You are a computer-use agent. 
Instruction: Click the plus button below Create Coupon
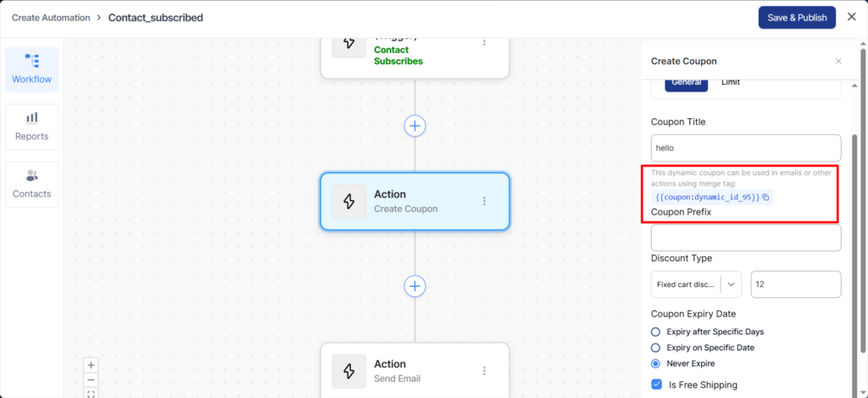pos(415,285)
